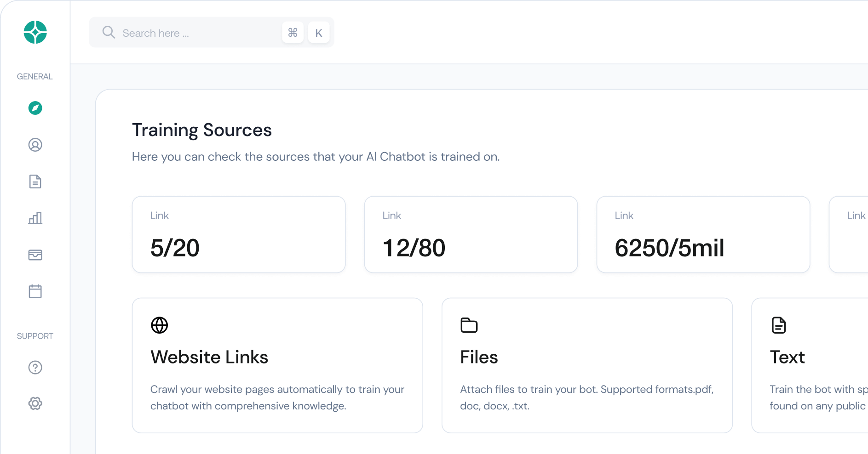Click the magnifying glass search icon

click(109, 32)
